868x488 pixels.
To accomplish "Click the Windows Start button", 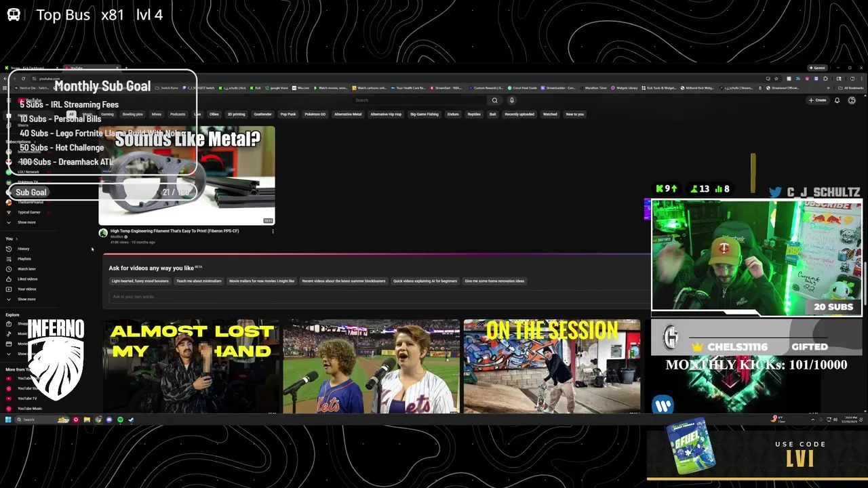I will click(x=7, y=420).
